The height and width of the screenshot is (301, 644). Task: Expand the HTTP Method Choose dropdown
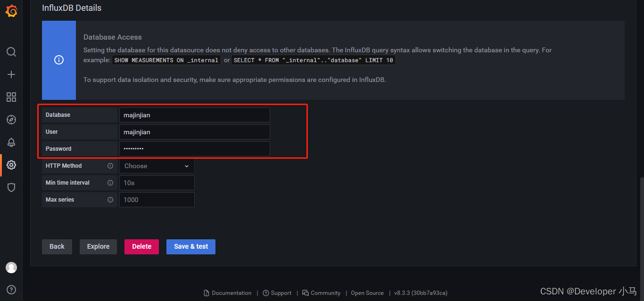click(x=157, y=166)
